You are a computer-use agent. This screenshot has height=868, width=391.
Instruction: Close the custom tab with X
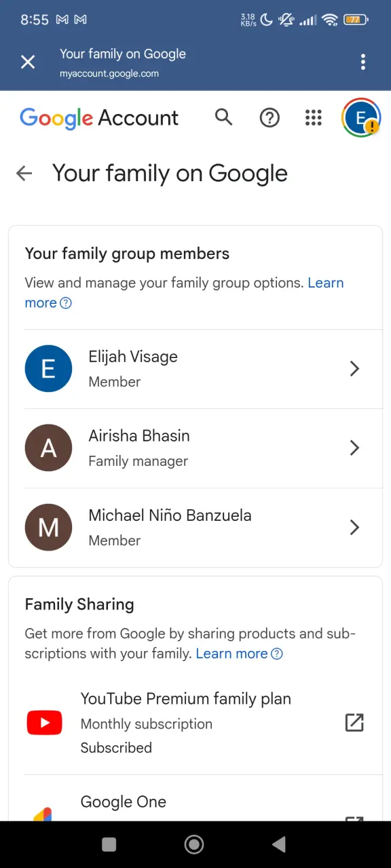pyautogui.click(x=28, y=62)
